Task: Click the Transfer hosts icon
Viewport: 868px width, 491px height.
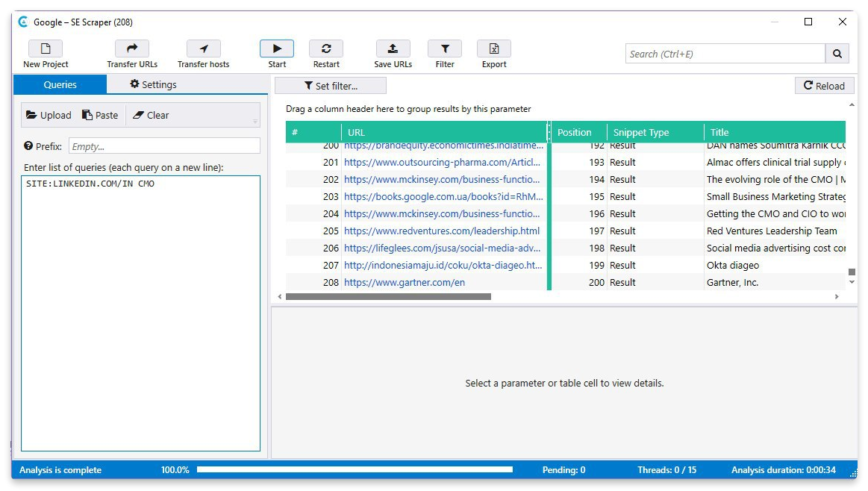Action: tap(203, 49)
